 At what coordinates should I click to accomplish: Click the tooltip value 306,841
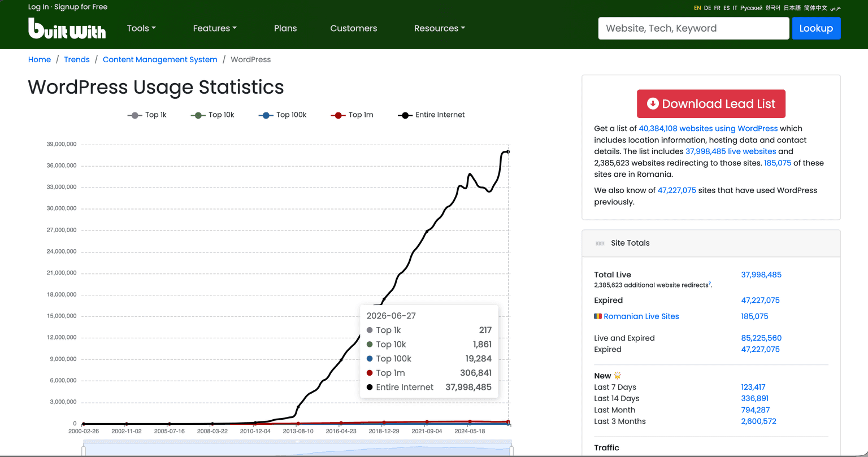(476, 373)
